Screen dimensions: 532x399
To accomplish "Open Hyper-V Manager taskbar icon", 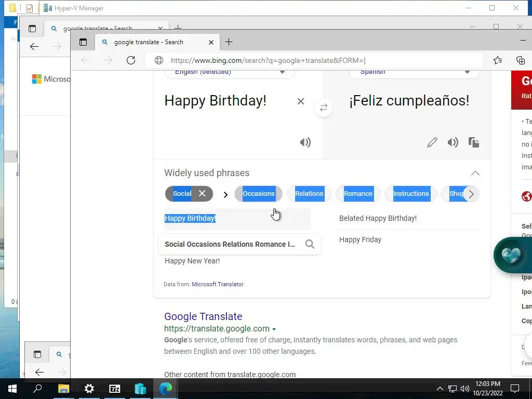I will (x=140, y=389).
